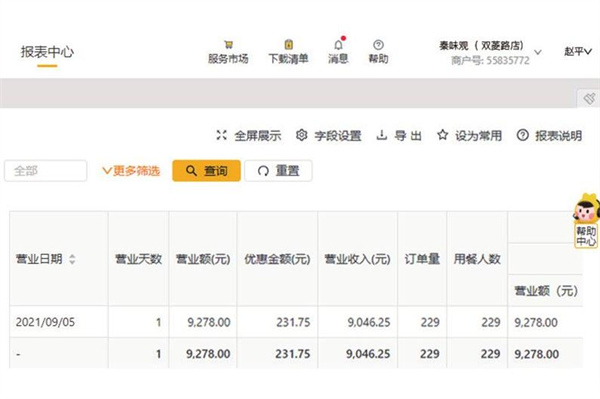Click the 报表说明 question icon
Viewport: 600px width, 399px height.
coord(523,135)
